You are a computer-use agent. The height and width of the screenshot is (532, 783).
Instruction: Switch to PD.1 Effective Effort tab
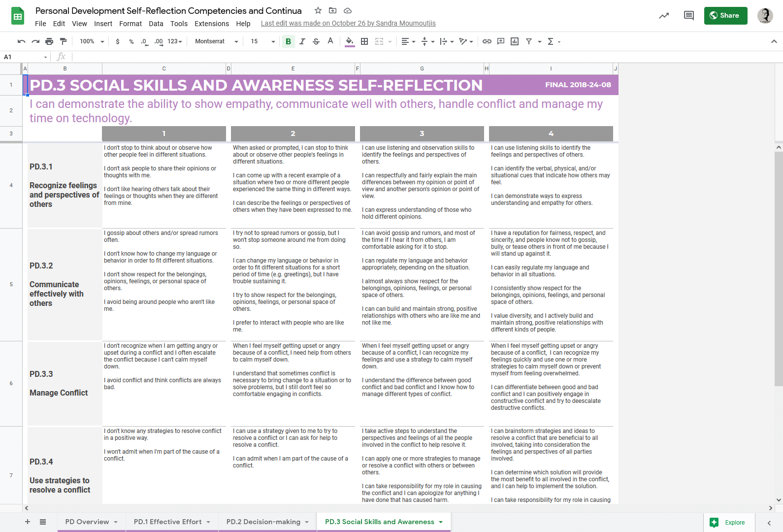[x=172, y=522]
